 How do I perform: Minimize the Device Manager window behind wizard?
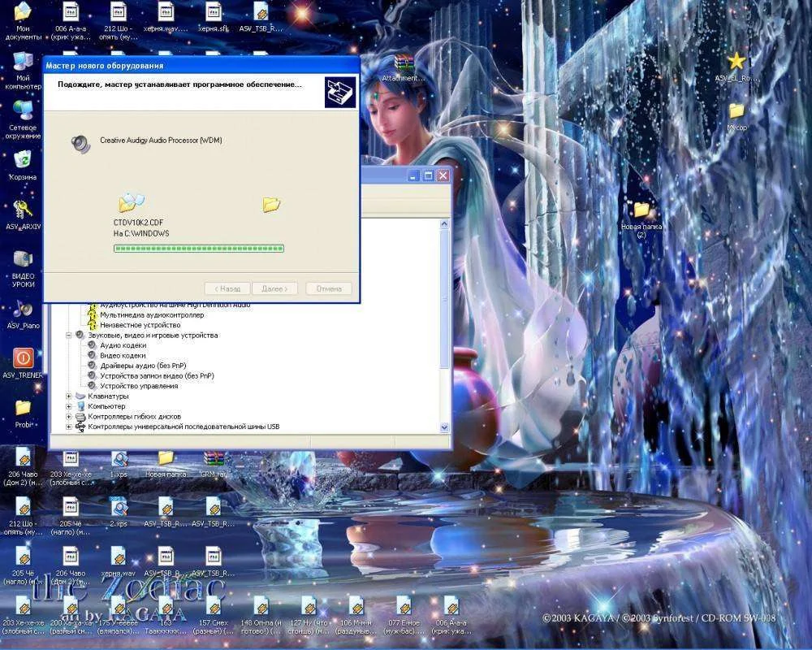(413, 175)
